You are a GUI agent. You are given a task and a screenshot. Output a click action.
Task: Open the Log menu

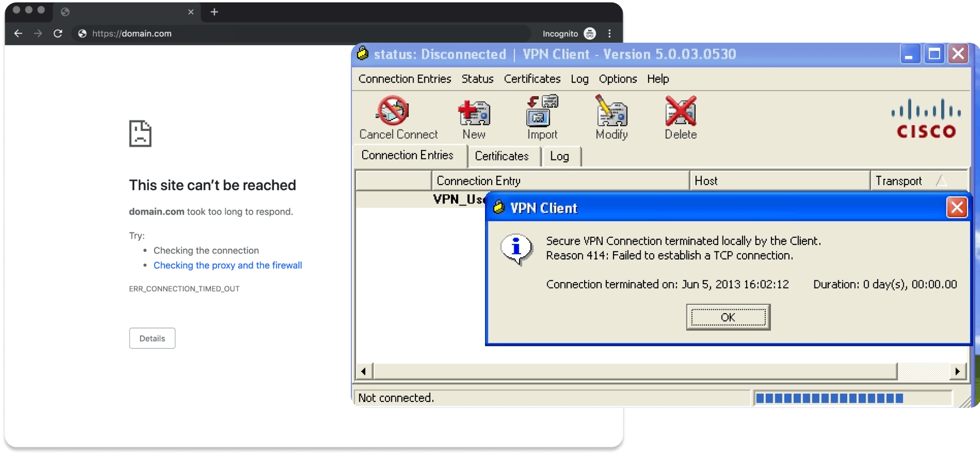click(579, 79)
